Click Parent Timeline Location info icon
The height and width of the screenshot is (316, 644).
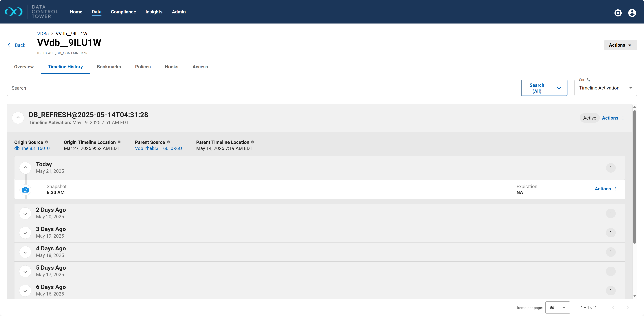pyautogui.click(x=253, y=142)
